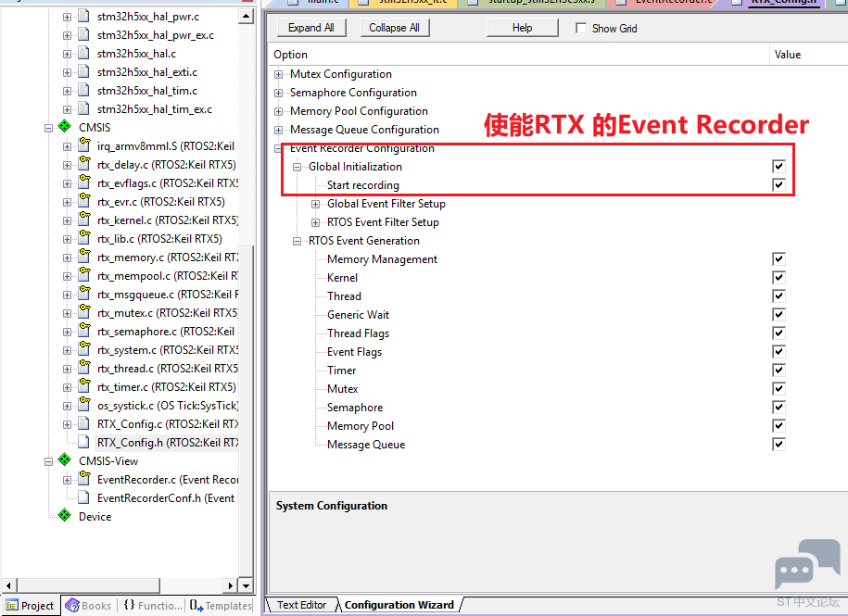Click the chat bubble forum icon

(807, 563)
